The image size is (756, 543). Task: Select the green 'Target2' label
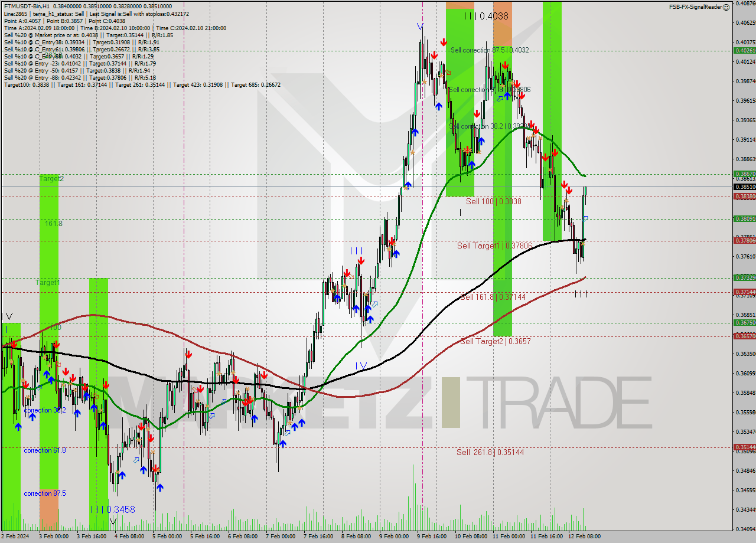51,178
